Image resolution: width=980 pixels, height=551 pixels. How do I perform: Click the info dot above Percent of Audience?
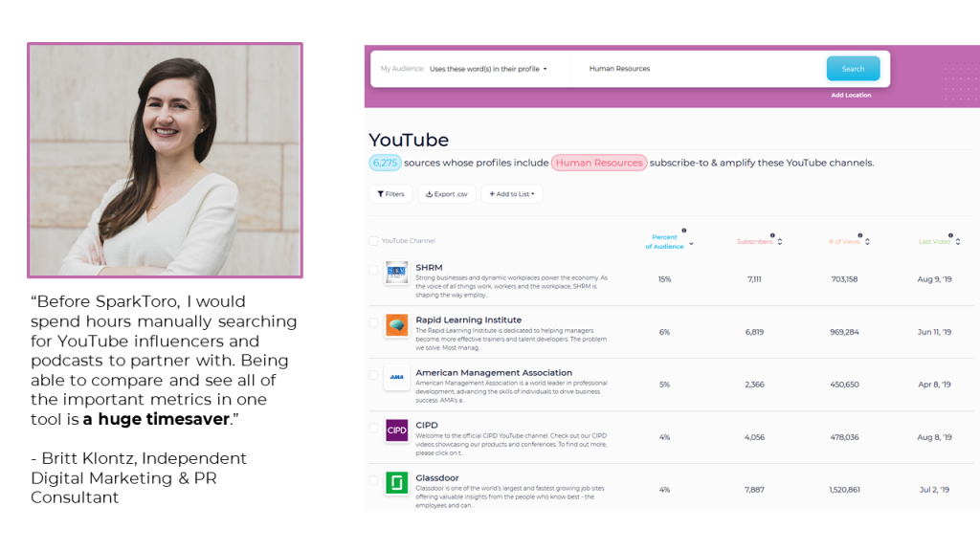click(683, 231)
